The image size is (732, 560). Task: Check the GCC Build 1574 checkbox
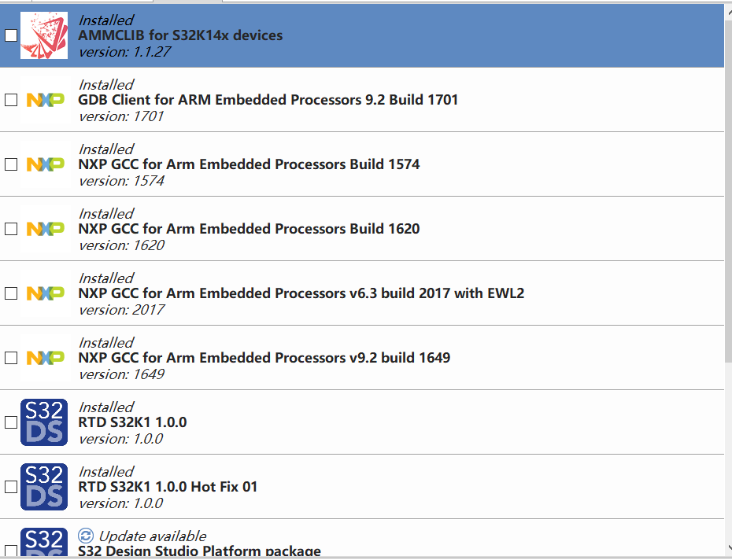click(x=11, y=164)
